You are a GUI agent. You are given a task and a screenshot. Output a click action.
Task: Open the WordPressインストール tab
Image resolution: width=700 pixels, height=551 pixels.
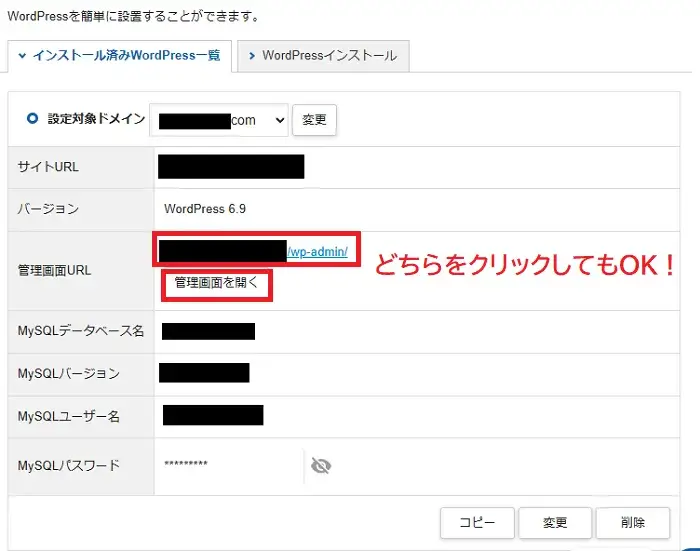tap(323, 56)
